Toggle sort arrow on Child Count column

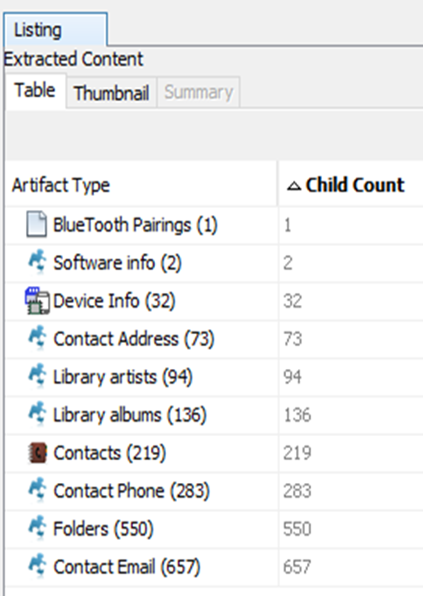click(294, 186)
